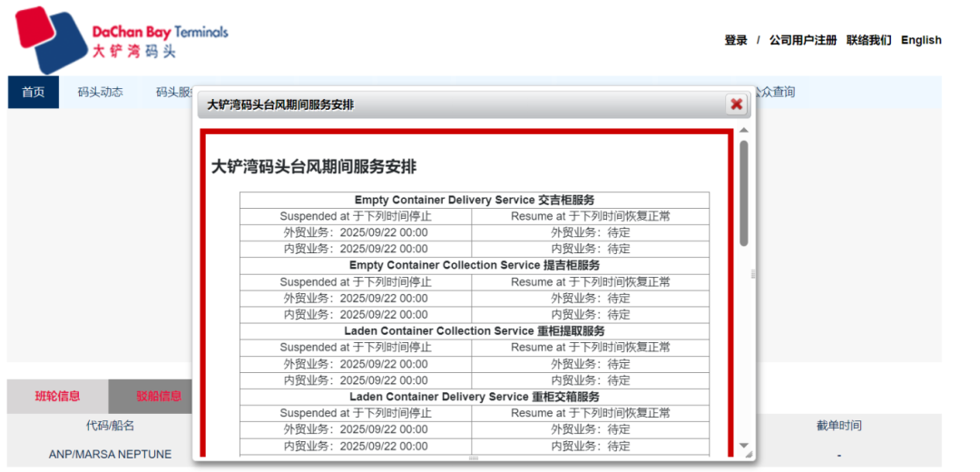This screenshot has height=472, width=980.
Task: Click the dialog's vertical scrollbar thumb
Action: 744,192
